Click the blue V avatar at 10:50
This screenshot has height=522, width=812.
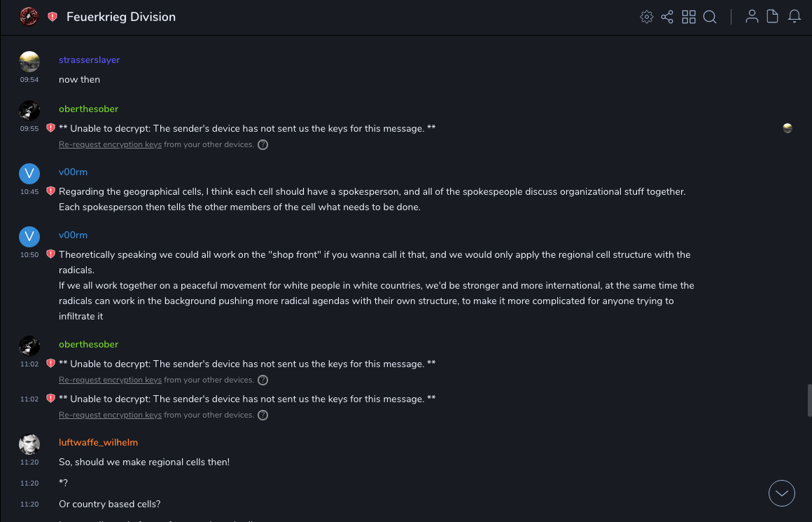(x=29, y=237)
